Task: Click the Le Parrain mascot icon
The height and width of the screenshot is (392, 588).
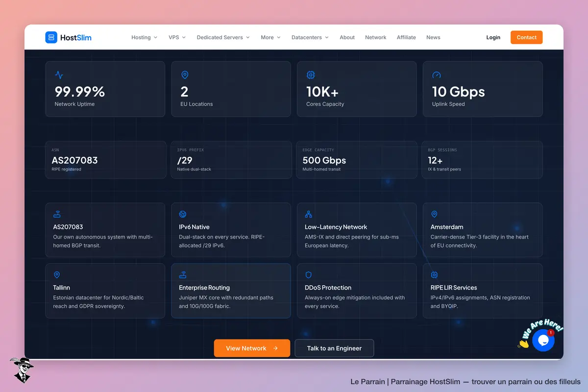Action: pyautogui.click(x=21, y=370)
